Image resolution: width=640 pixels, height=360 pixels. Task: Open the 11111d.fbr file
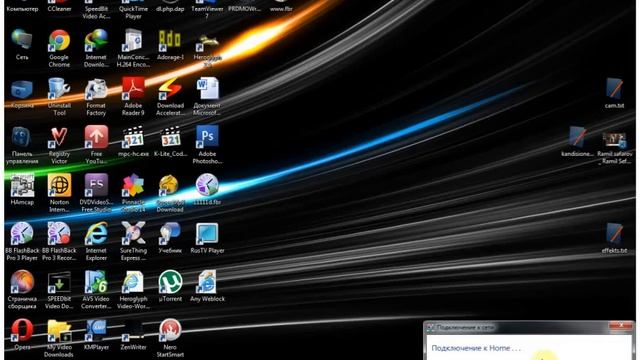click(x=207, y=186)
